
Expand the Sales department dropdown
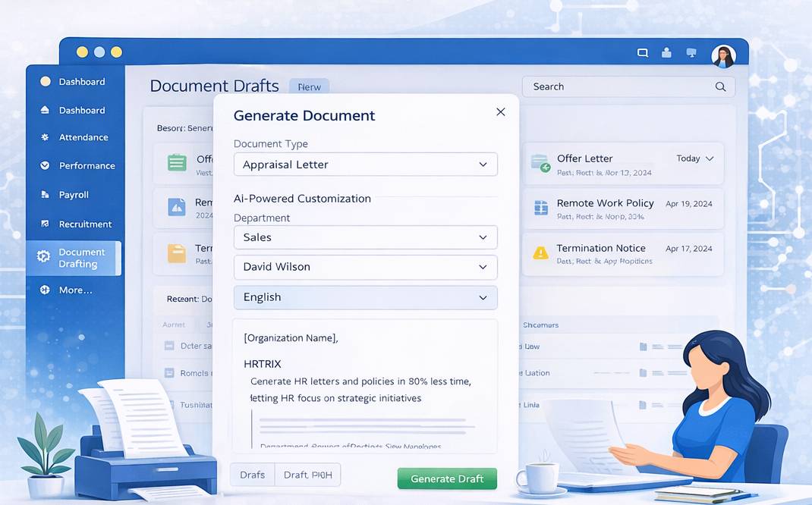point(365,237)
